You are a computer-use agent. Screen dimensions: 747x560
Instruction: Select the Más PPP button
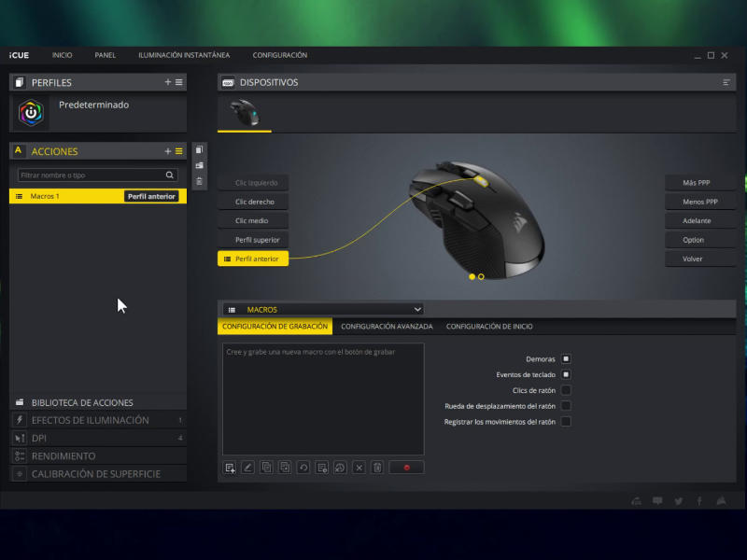(x=700, y=183)
